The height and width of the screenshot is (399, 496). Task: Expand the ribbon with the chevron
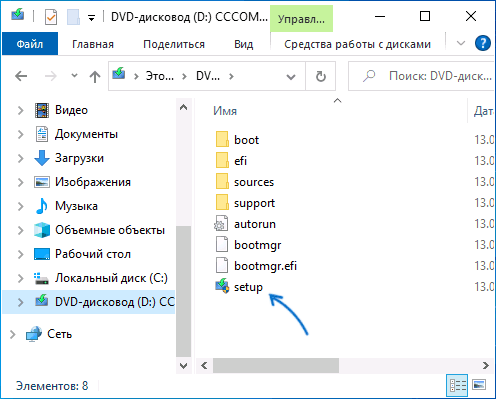click(x=461, y=43)
